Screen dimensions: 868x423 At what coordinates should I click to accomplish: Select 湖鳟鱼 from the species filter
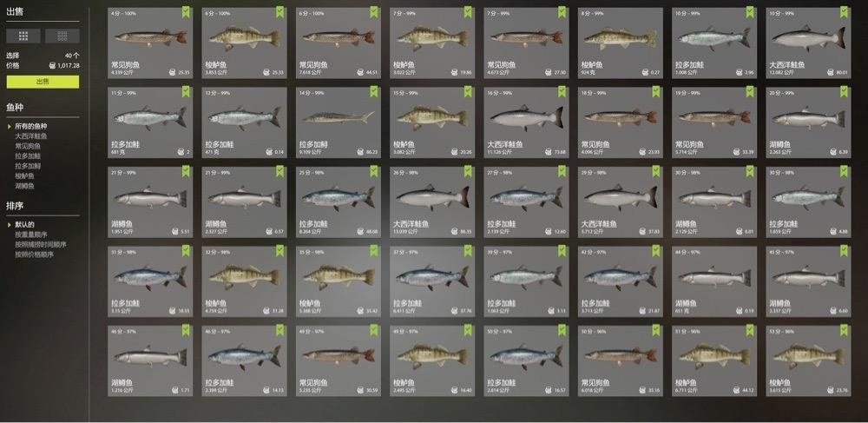(25, 186)
